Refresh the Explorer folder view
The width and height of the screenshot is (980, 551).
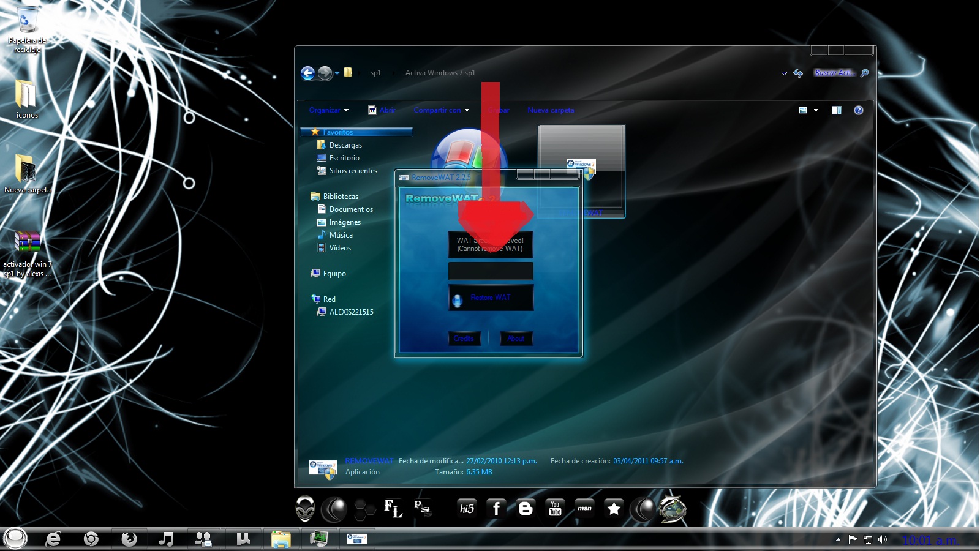798,73
